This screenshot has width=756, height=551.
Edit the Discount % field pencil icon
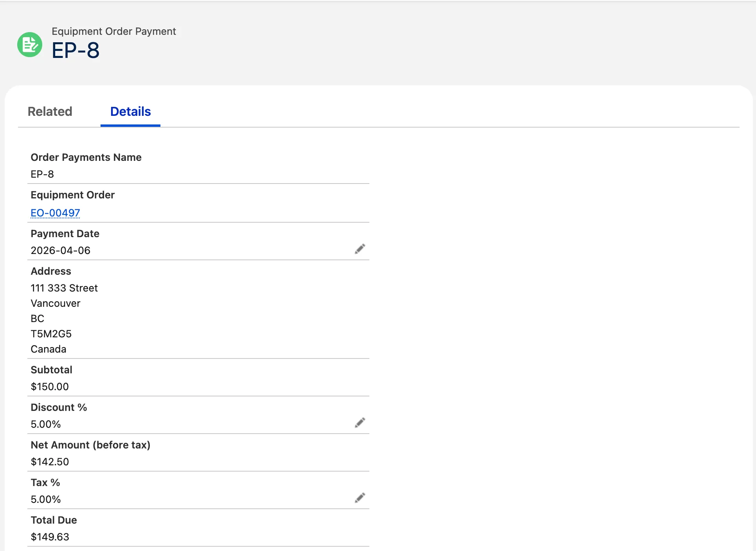tap(360, 423)
